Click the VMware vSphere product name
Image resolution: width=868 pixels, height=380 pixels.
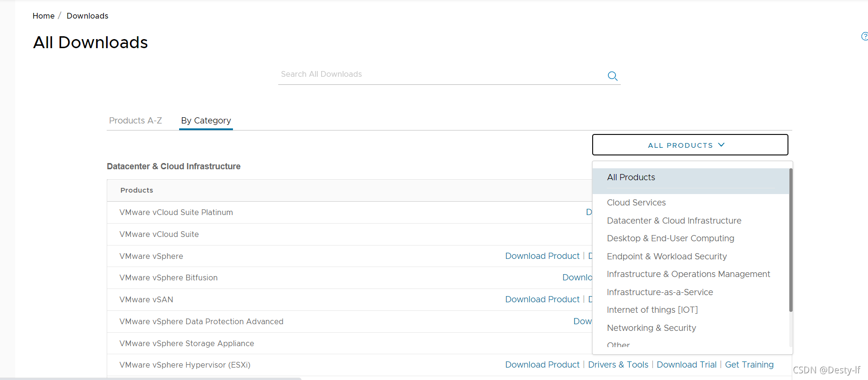(x=151, y=257)
